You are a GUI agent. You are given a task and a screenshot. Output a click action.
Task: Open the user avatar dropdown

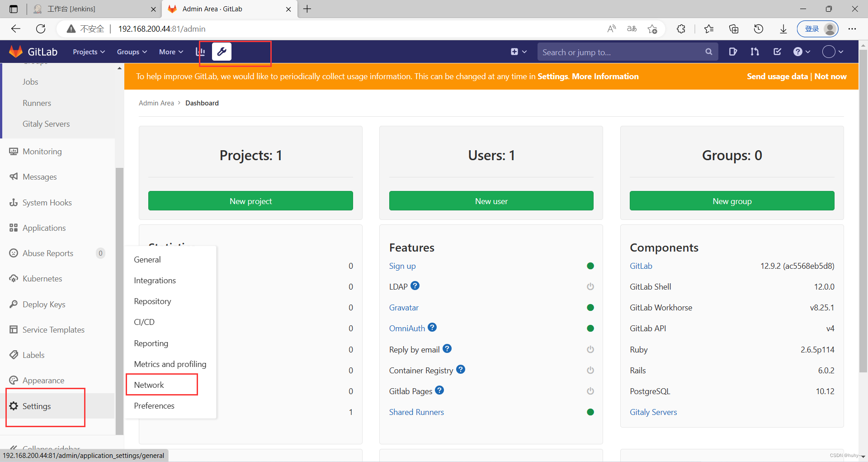coord(833,52)
